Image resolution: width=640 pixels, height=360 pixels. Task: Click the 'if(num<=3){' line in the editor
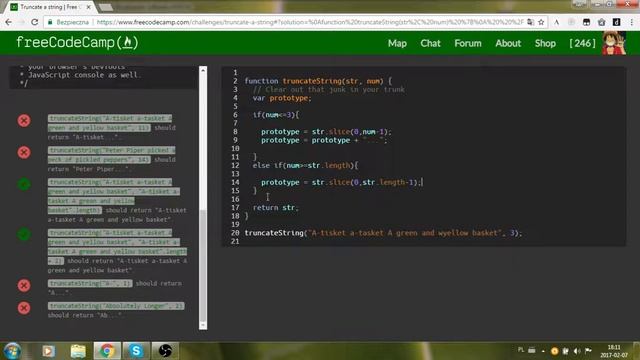(x=276, y=115)
